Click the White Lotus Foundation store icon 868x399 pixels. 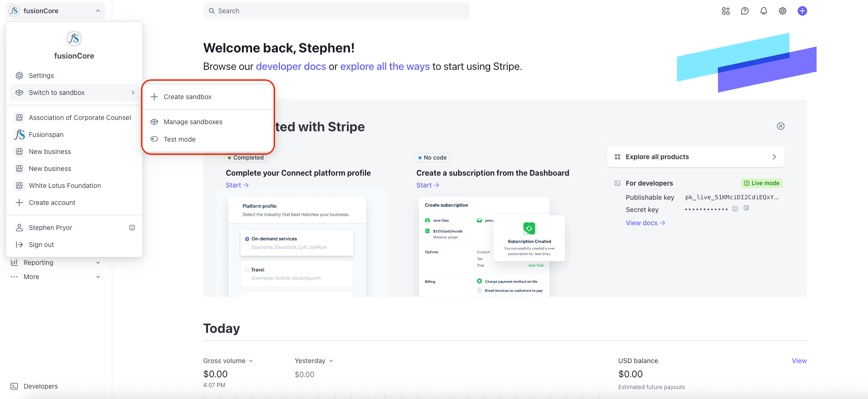(x=19, y=186)
